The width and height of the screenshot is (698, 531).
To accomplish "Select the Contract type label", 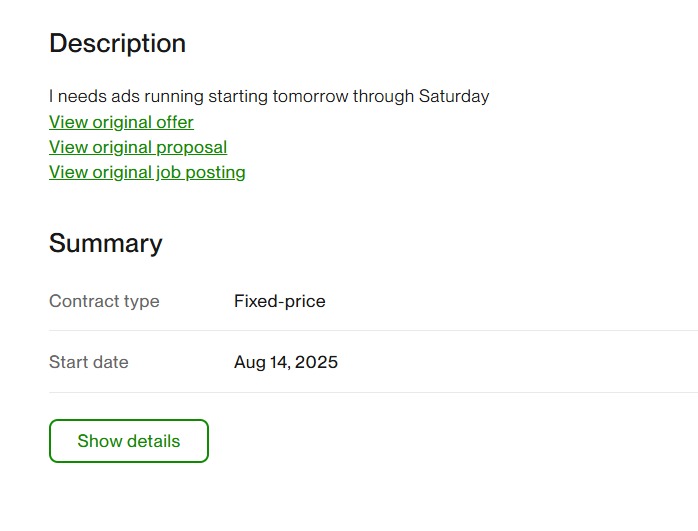I will [x=104, y=301].
